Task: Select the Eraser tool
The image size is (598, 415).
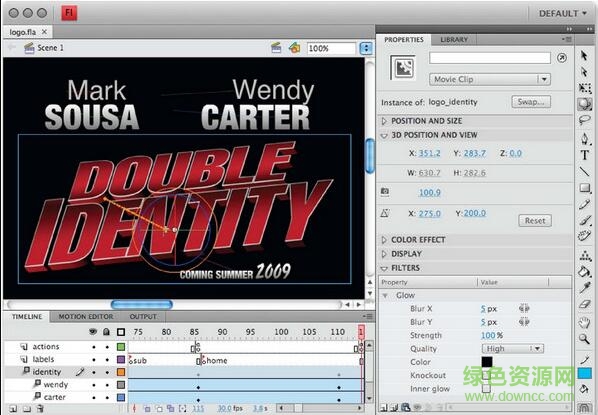Action: pos(585,304)
